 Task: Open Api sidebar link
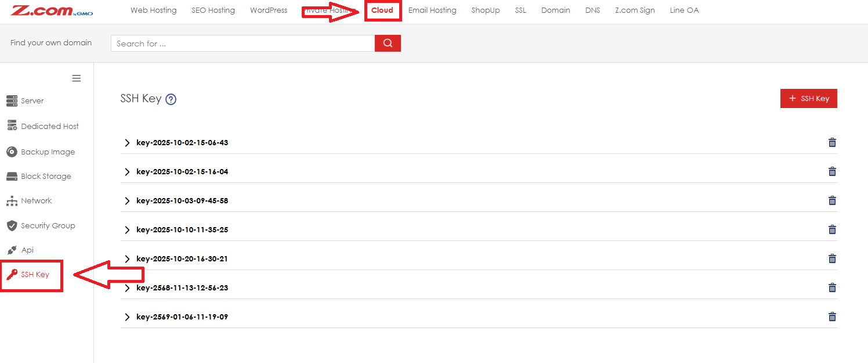coord(27,250)
